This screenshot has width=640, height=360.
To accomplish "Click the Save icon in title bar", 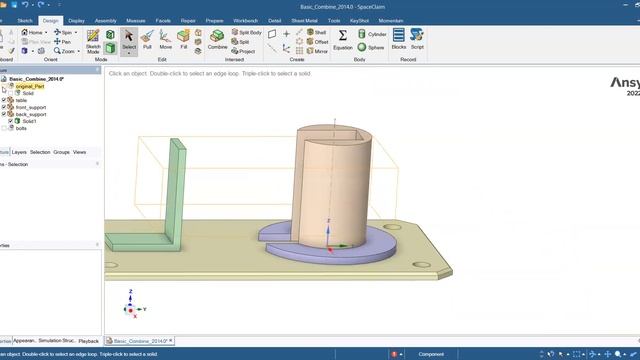I will [x=14, y=5].
